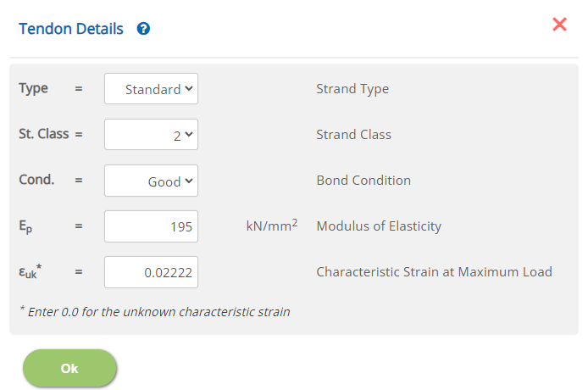Image resolution: width=588 pixels, height=390 pixels.
Task: Close the dialog with the red X
Action: [x=559, y=25]
